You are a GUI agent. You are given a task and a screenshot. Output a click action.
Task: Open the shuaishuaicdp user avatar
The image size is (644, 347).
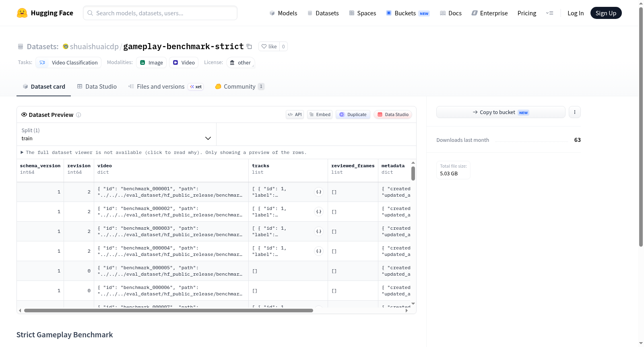pyautogui.click(x=66, y=46)
